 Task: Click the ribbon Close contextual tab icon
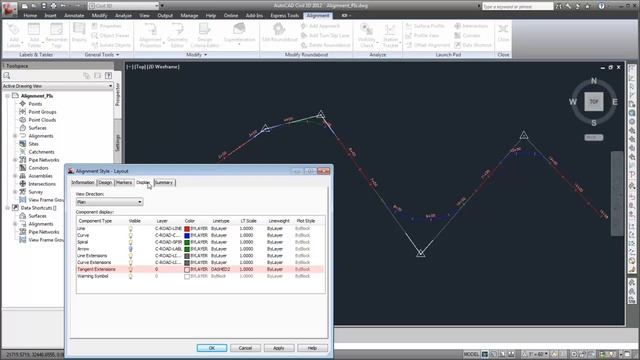[x=503, y=33]
